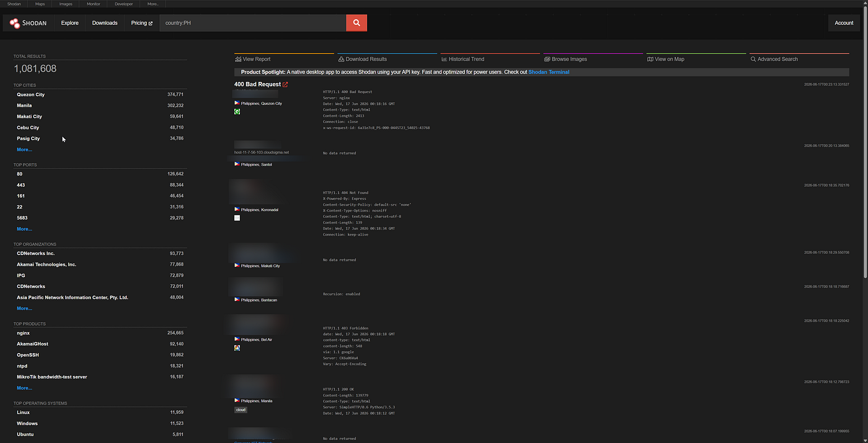Click hostname host-11-7-56-103.cloudsigma.net
Screen dimensions: 868x443
[x=261, y=152]
